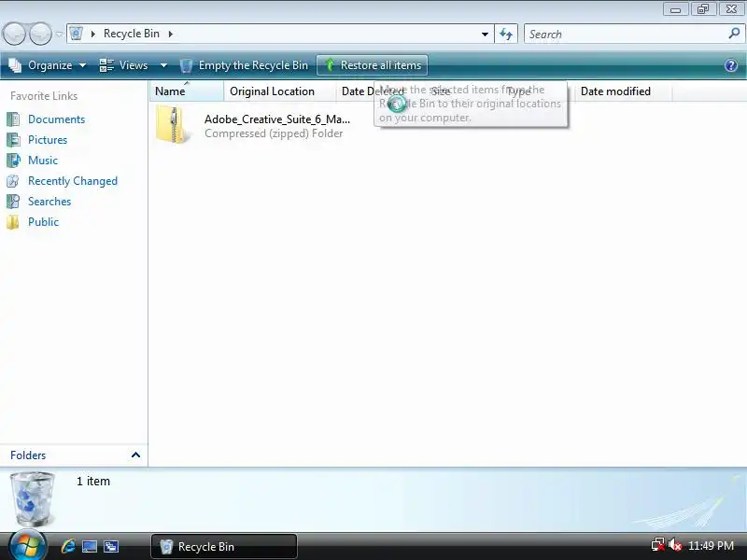The width and height of the screenshot is (747, 560).
Task: Sort by Original Location column
Action: point(279,91)
